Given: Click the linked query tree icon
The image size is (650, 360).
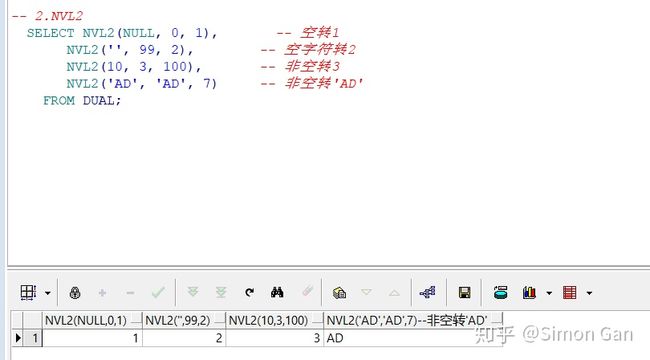Looking at the screenshot, I should click(x=427, y=292).
